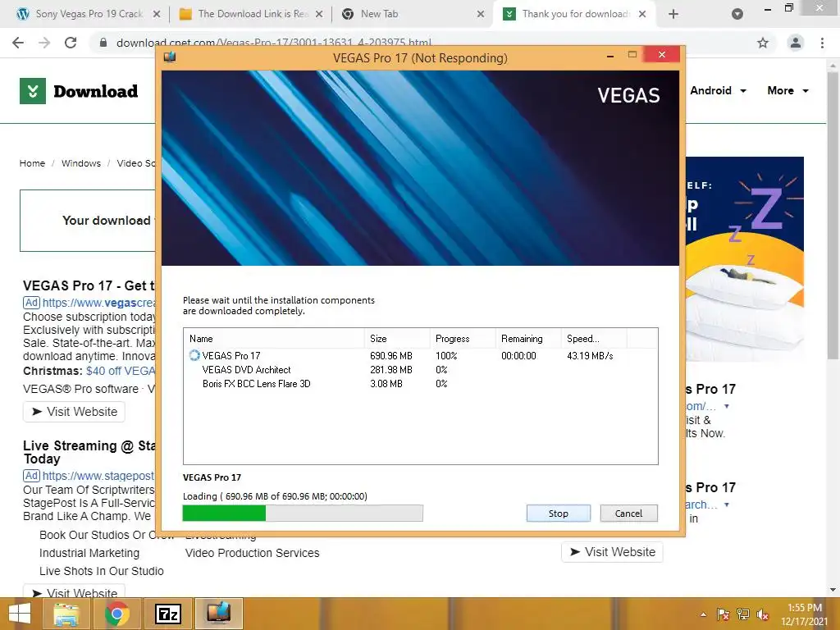840x630 pixels.
Task: Click the Size column header
Action: [x=397, y=339]
